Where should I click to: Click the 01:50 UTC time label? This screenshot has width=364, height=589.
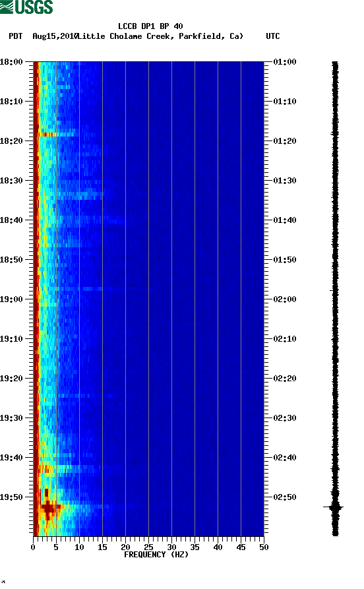coord(285,260)
